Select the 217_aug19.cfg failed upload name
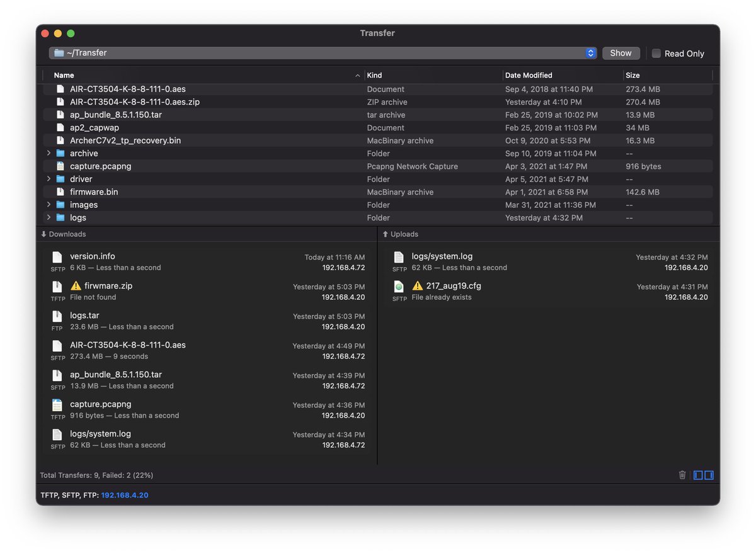Image resolution: width=756 pixels, height=553 pixels. point(454,286)
